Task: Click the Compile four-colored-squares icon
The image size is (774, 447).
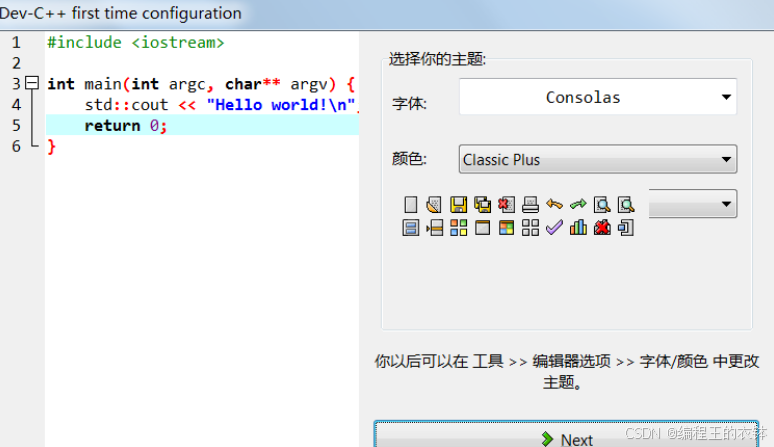Action: [x=458, y=228]
